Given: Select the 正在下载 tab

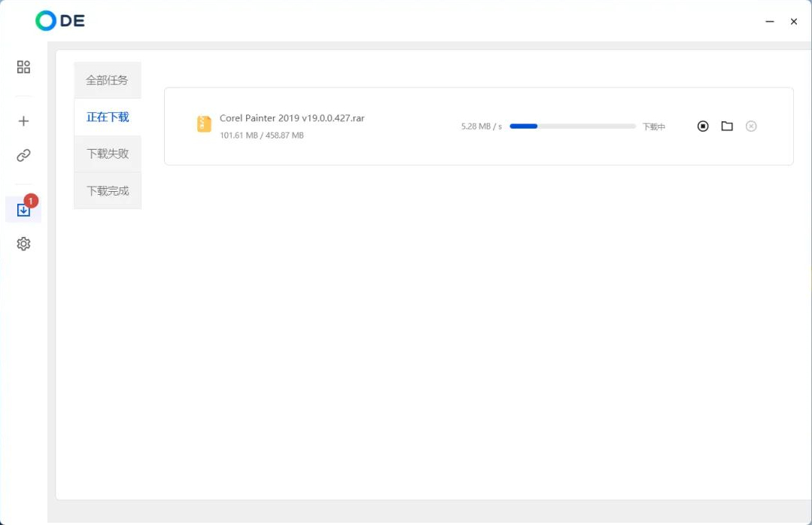Looking at the screenshot, I should [x=107, y=117].
